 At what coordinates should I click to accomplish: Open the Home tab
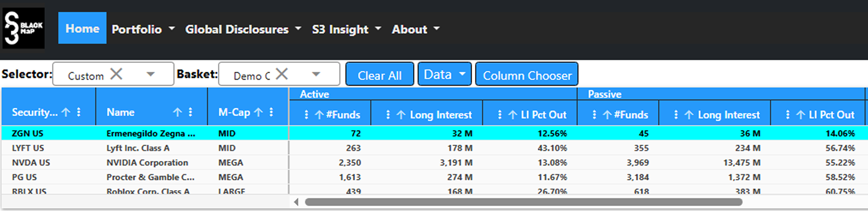82,28
